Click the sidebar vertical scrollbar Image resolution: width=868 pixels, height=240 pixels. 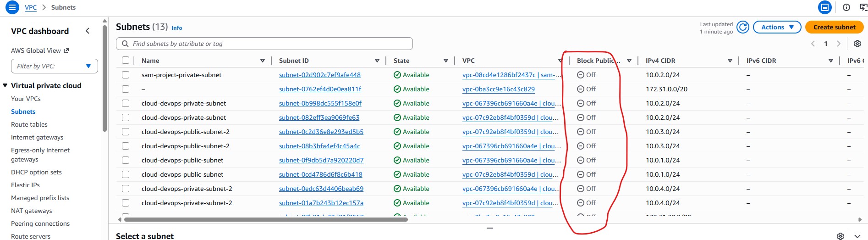tap(105, 78)
